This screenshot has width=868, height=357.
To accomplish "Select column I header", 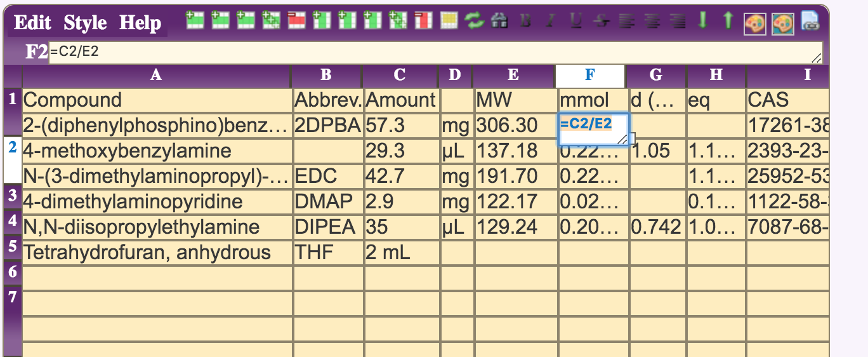I will [x=788, y=76].
